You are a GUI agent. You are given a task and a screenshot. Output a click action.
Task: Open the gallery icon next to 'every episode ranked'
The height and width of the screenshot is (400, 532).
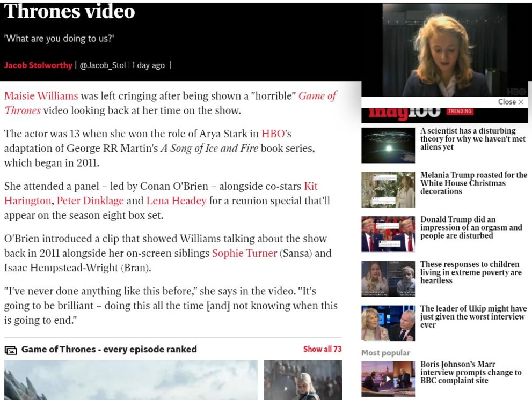[x=11, y=350]
